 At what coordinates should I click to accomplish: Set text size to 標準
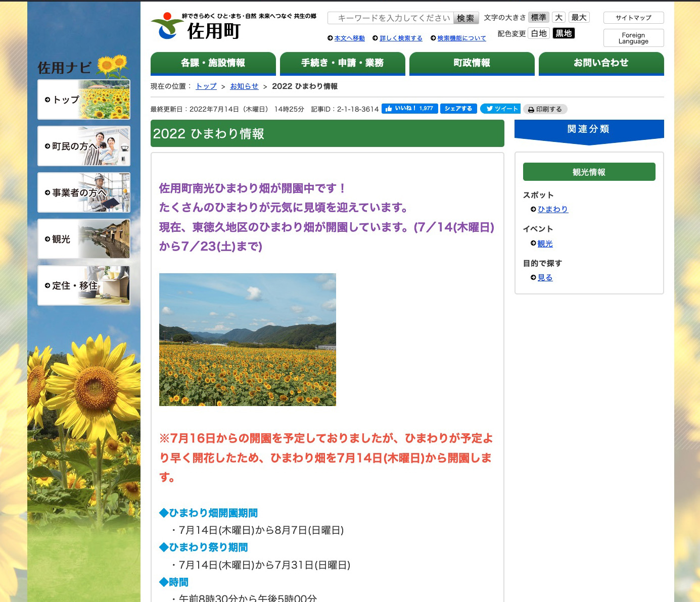[538, 18]
